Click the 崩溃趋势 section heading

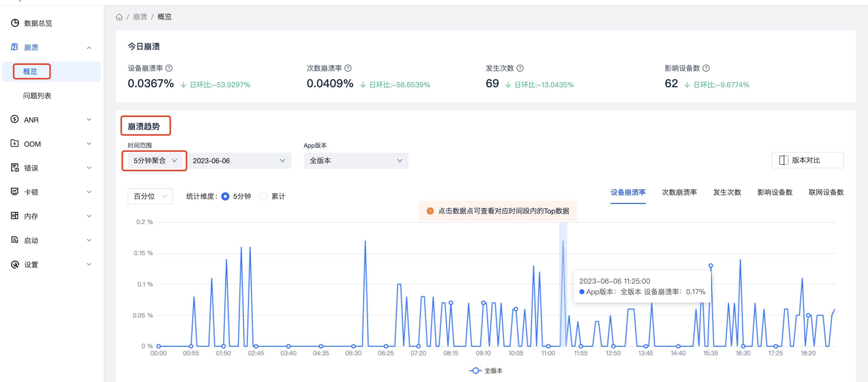click(x=144, y=126)
